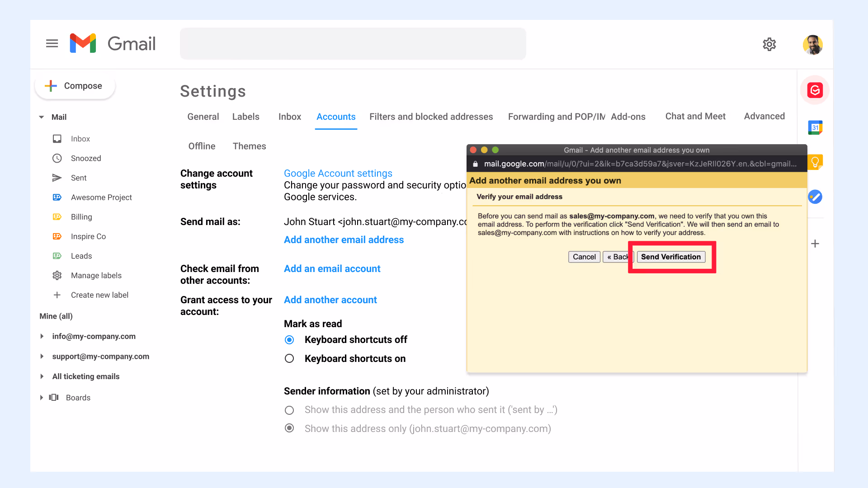Click the Awesome Project label icon

(x=57, y=197)
